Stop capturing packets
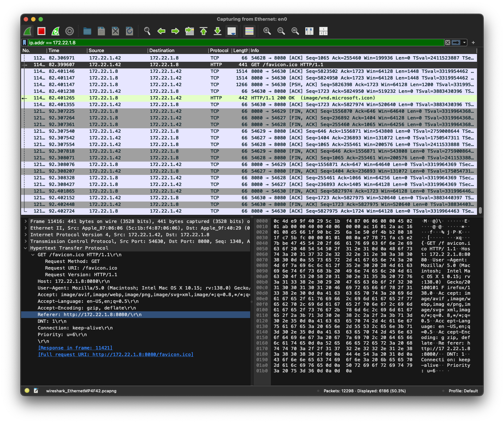 click(41, 31)
